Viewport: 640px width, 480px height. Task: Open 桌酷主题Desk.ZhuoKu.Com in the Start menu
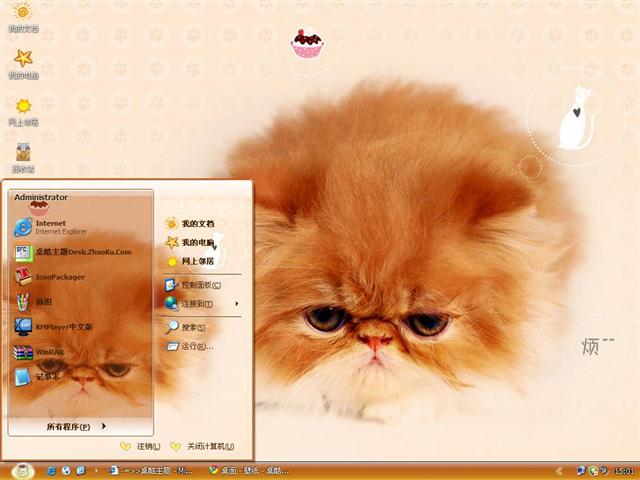pos(73,253)
